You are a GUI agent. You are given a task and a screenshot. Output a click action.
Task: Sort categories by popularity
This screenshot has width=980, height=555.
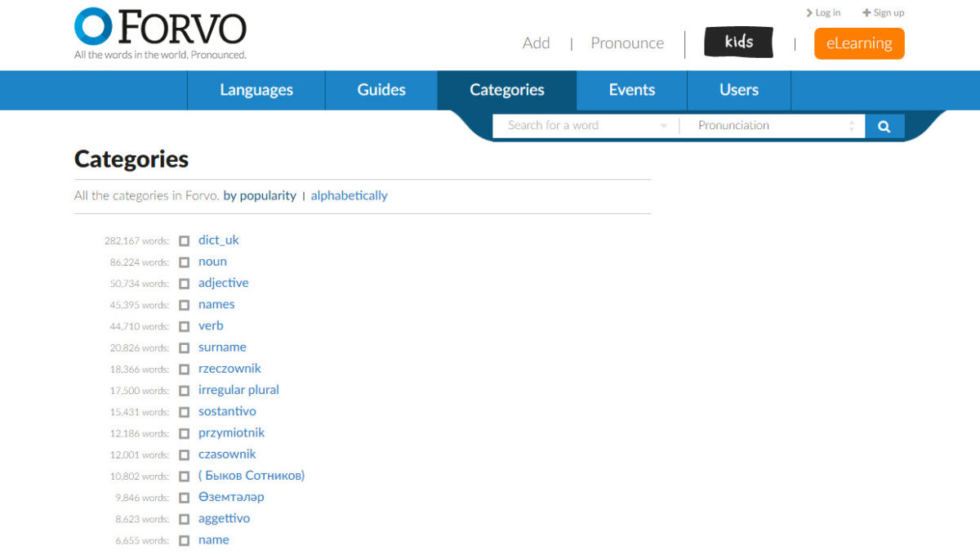[x=260, y=195]
